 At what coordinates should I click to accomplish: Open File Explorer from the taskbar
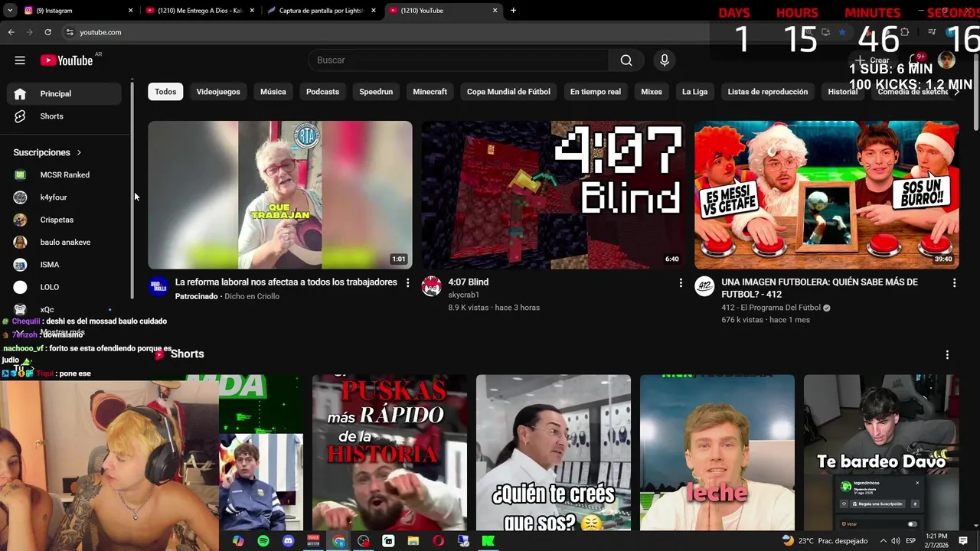tap(413, 541)
